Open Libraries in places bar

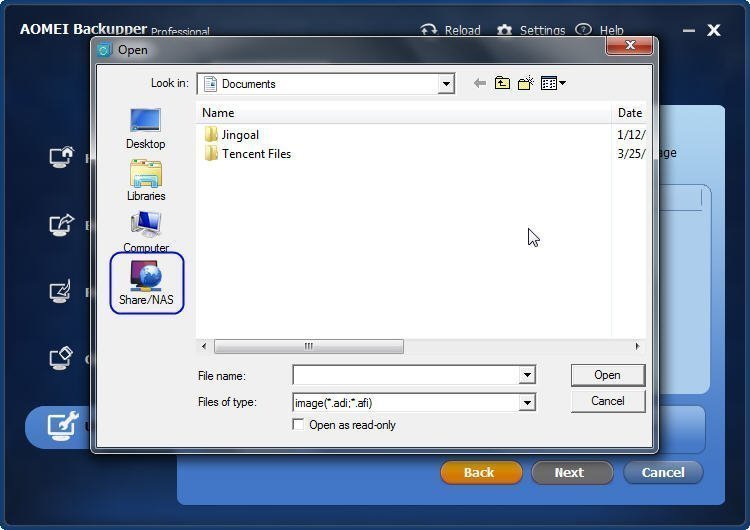(145, 180)
